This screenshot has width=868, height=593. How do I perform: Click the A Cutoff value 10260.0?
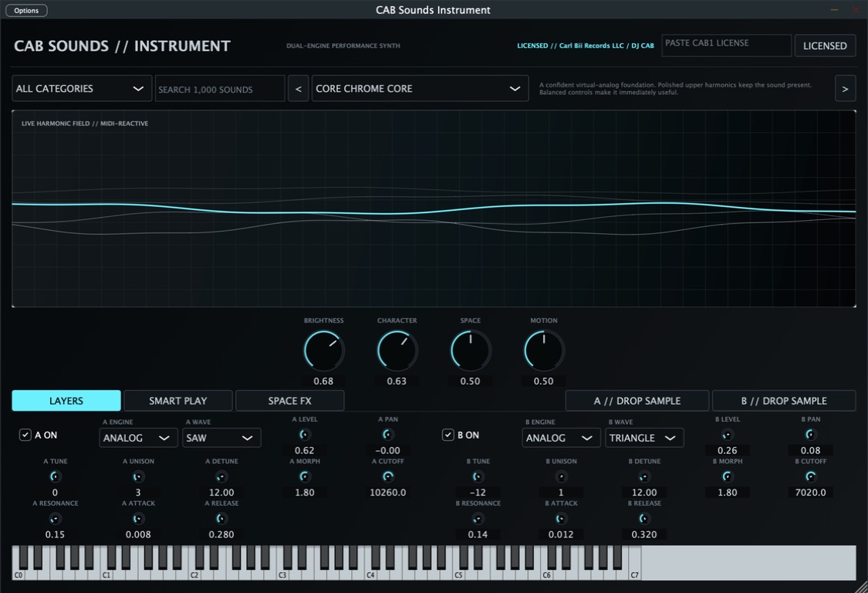388,492
